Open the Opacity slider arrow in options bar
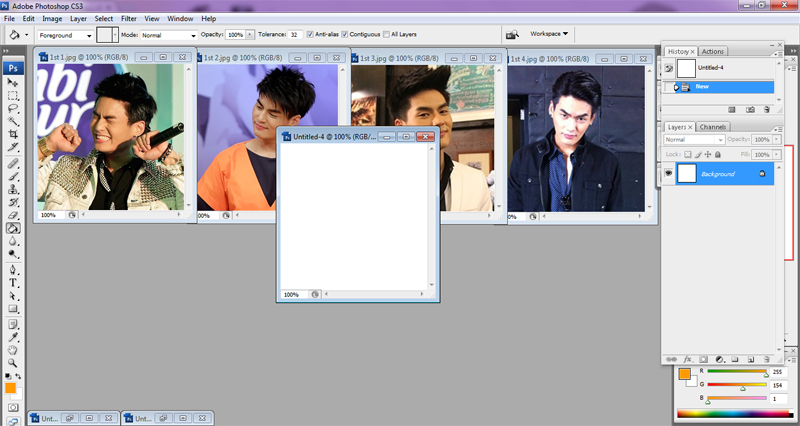The width and height of the screenshot is (800, 426). (250, 35)
